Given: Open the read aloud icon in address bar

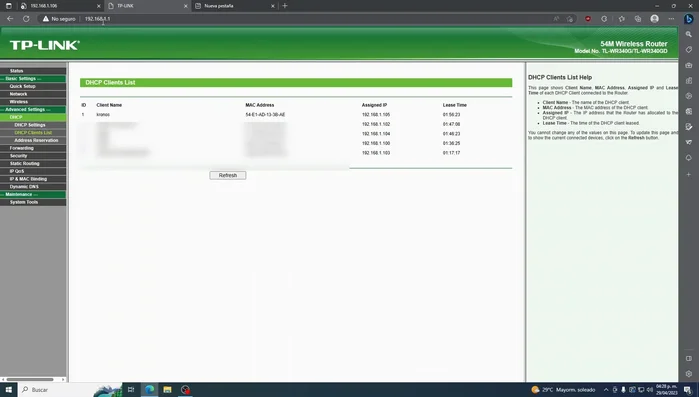Looking at the screenshot, I should click(x=556, y=19).
